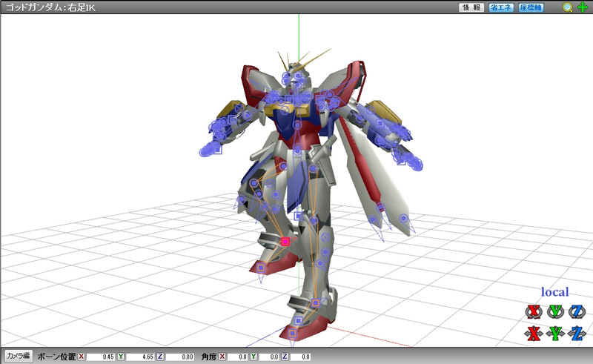Toggle the 情報 info display button
The image size is (593, 364).
click(x=471, y=7)
